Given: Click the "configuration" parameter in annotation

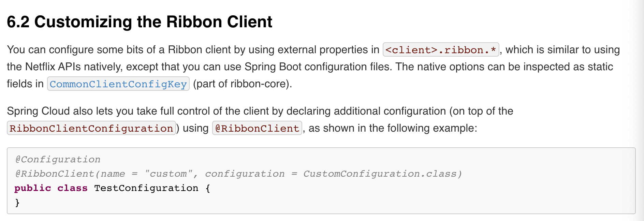Looking at the screenshot, I should (245, 174).
